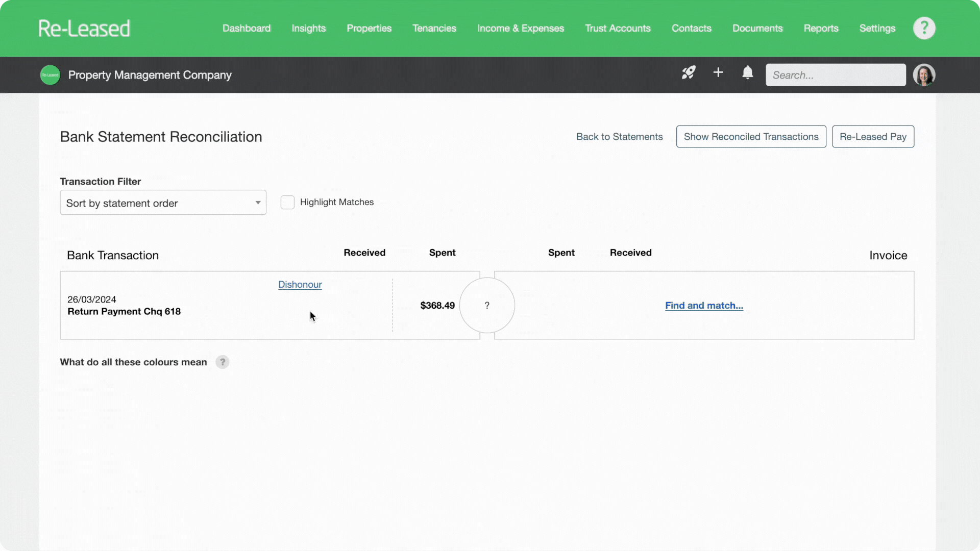Click the Back to Statements link
980x551 pixels.
click(619, 137)
